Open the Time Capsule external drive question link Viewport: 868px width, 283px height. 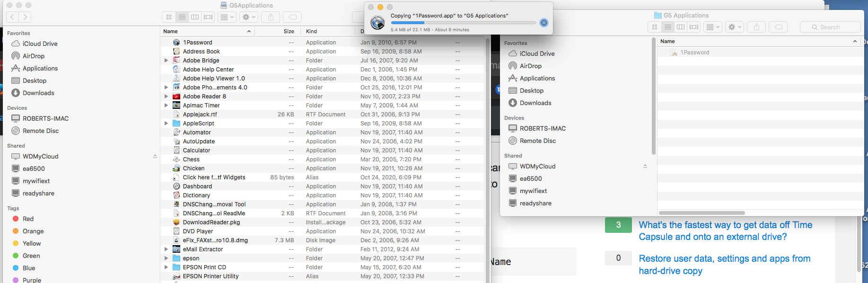[726, 230]
